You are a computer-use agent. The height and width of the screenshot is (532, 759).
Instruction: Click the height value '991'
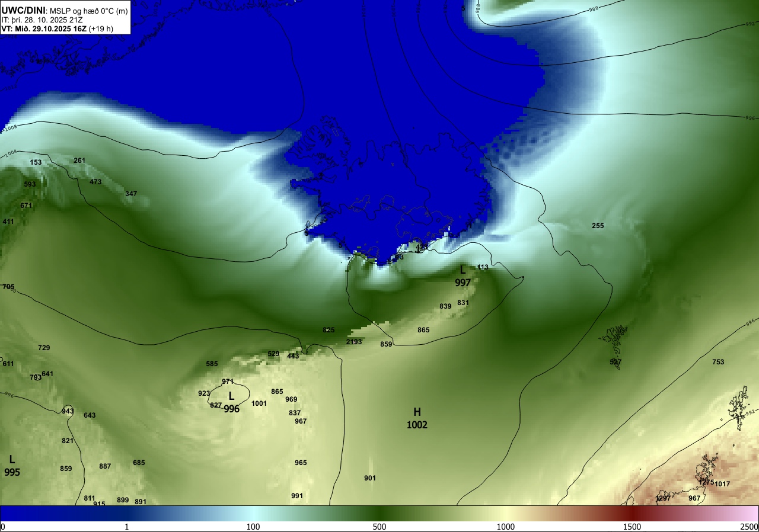tap(297, 496)
